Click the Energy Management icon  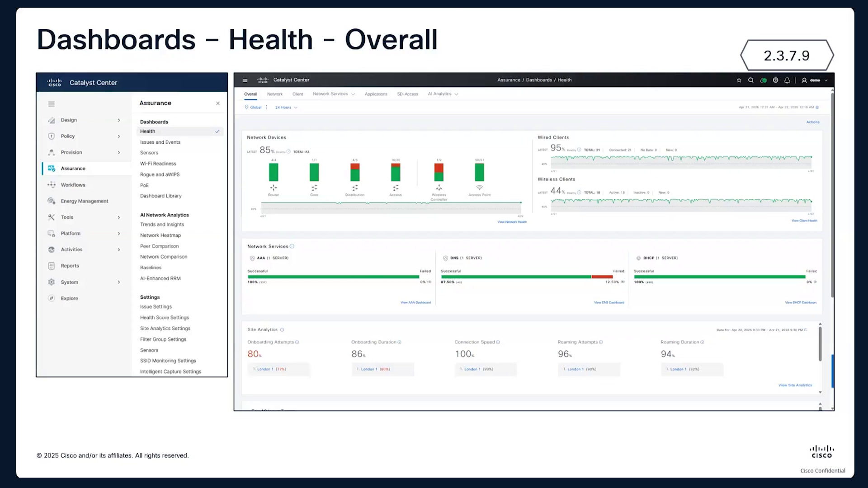(x=52, y=201)
